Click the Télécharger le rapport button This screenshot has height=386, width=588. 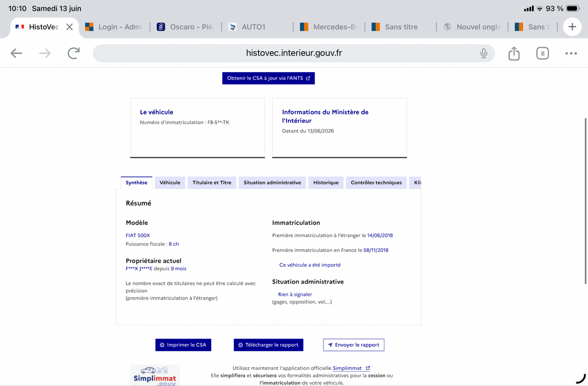pos(269,345)
